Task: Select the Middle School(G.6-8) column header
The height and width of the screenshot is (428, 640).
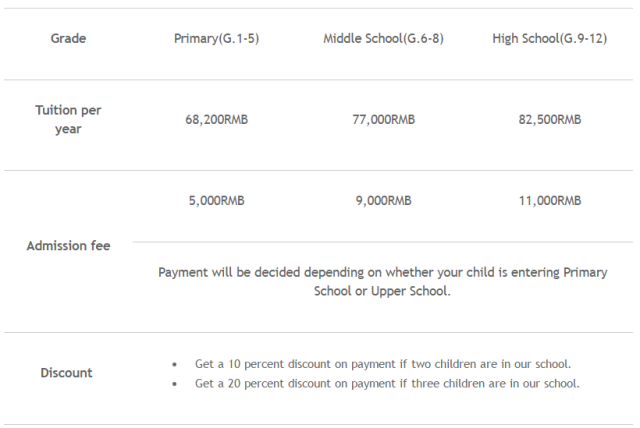Action: [x=383, y=38]
